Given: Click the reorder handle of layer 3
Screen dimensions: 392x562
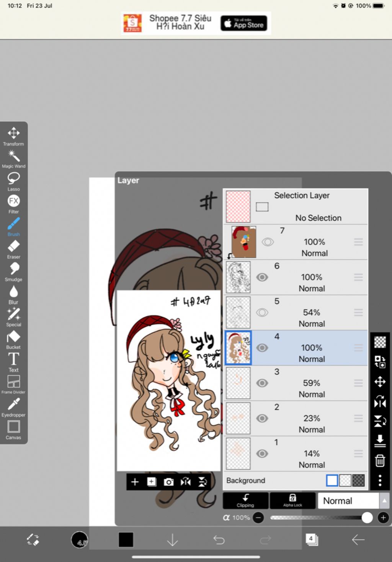Looking at the screenshot, I should tap(358, 383).
